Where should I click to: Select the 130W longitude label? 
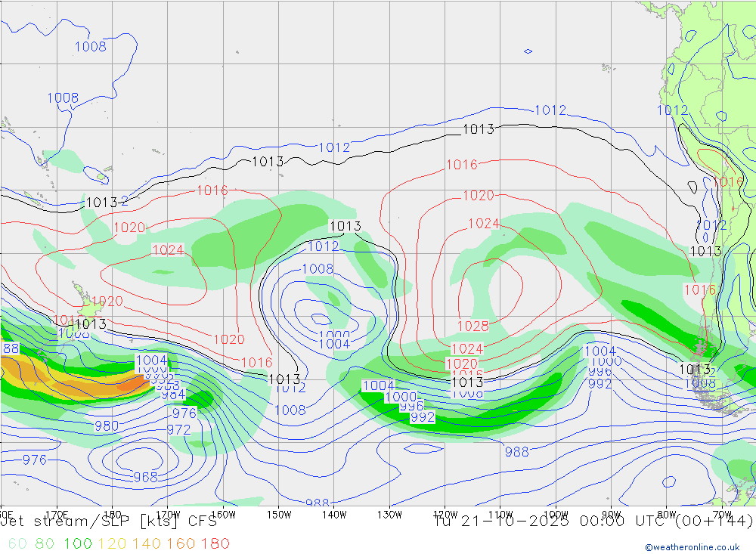coord(389,515)
